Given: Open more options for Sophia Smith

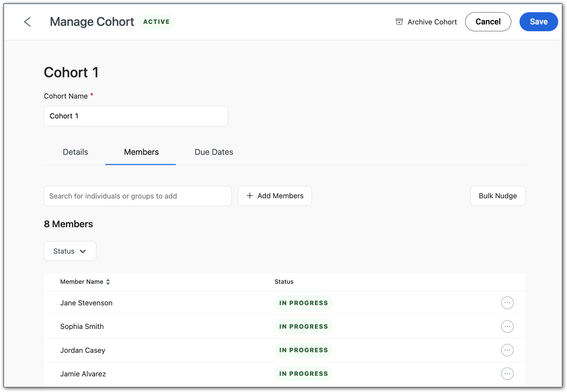Looking at the screenshot, I should (507, 326).
